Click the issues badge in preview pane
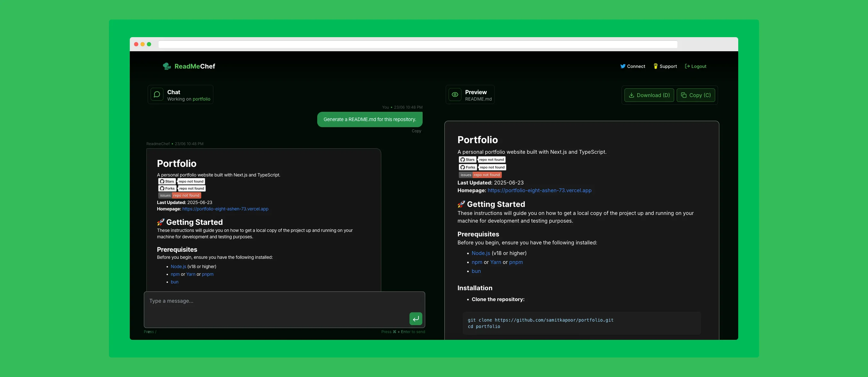 480,175
